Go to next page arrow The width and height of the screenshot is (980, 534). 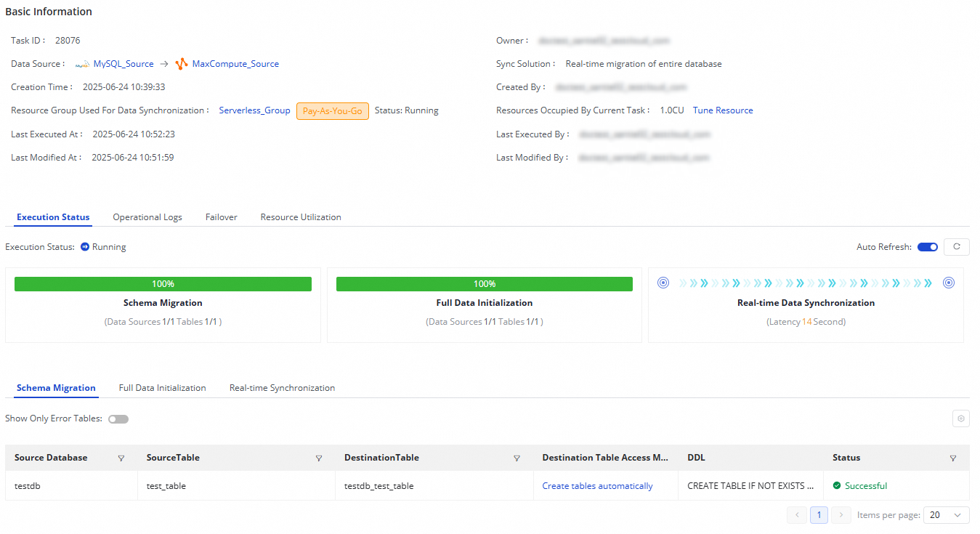click(x=841, y=515)
